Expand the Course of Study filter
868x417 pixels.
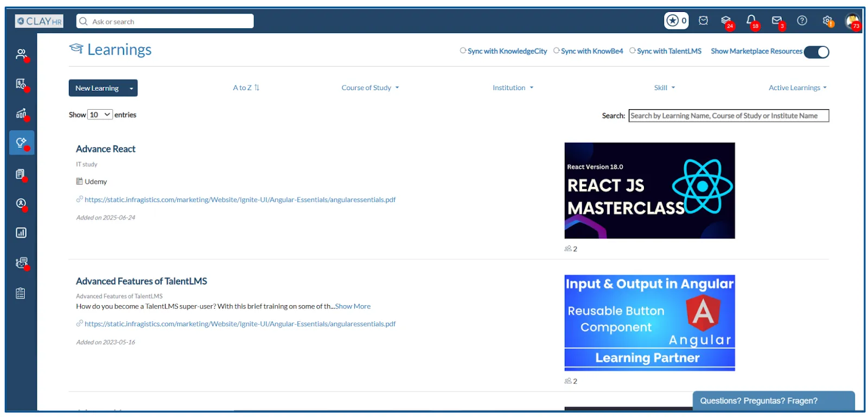[370, 87]
